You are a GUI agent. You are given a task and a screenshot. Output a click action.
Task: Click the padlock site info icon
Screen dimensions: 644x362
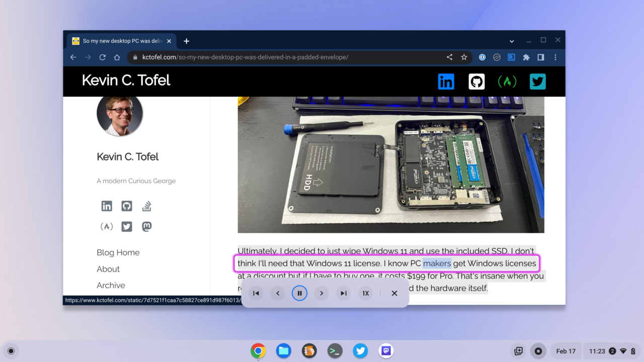click(135, 57)
